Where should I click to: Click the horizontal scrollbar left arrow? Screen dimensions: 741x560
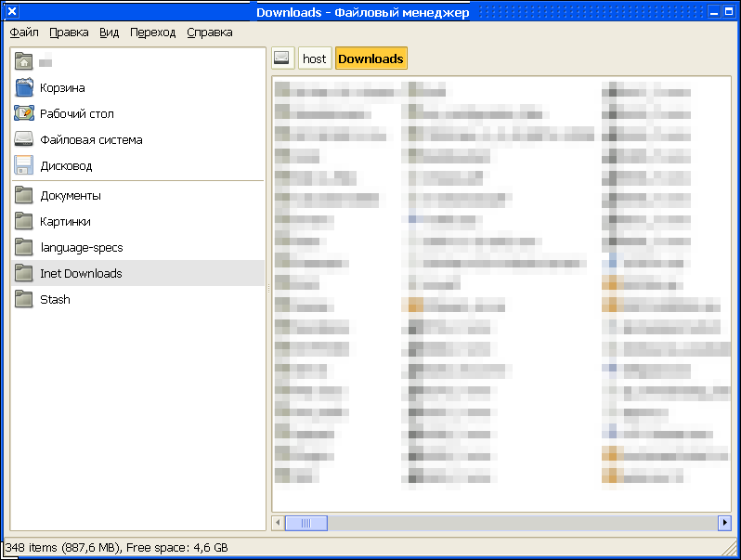pyautogui.click(x=278, y=524)
